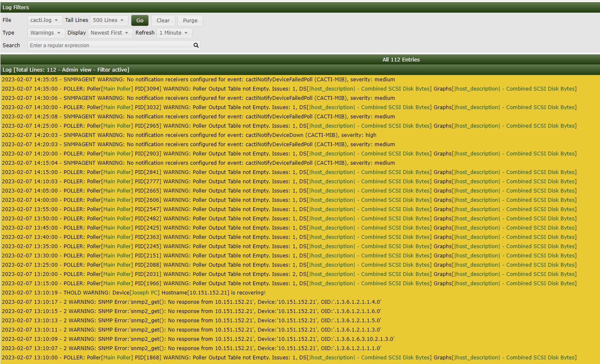Open Main Poller link in PID[2965] entry
This screenshot has width=600, height=364.
coord(117,126)
